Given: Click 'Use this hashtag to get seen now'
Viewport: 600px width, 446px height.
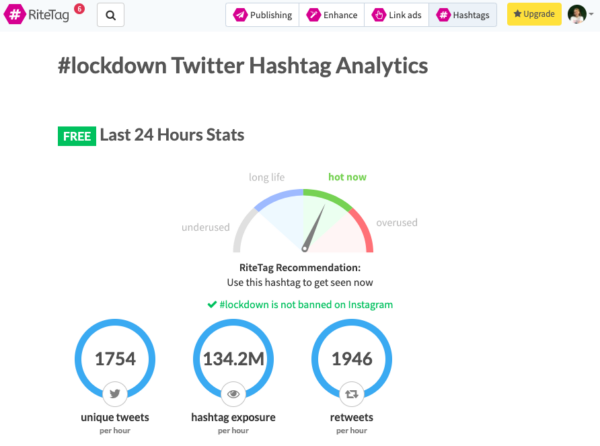Looking at the screenshot, I should coord(300,283).
